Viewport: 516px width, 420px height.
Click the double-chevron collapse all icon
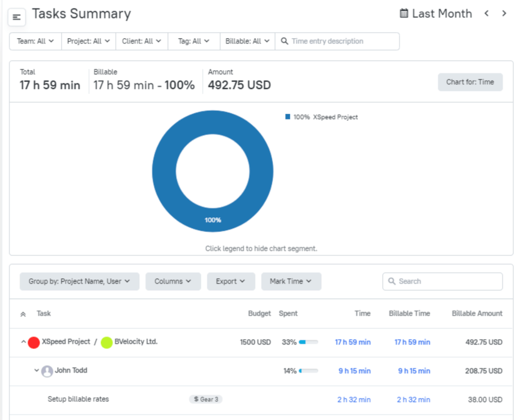(x=23, y=314)
